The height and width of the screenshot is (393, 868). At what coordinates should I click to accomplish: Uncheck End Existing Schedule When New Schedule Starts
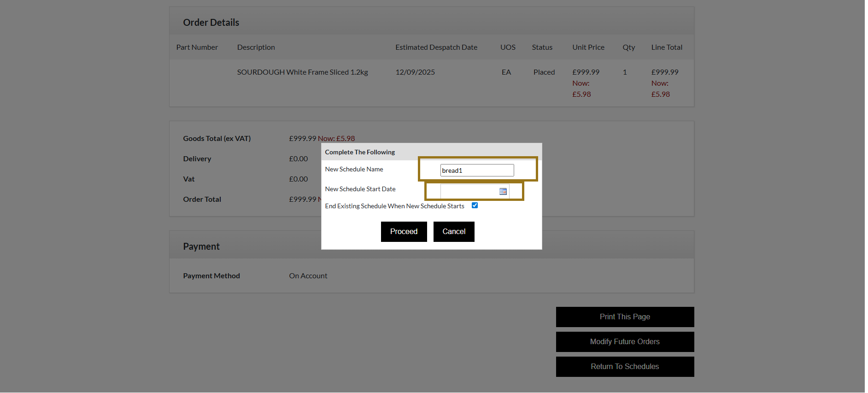click(x=475, y=205)
